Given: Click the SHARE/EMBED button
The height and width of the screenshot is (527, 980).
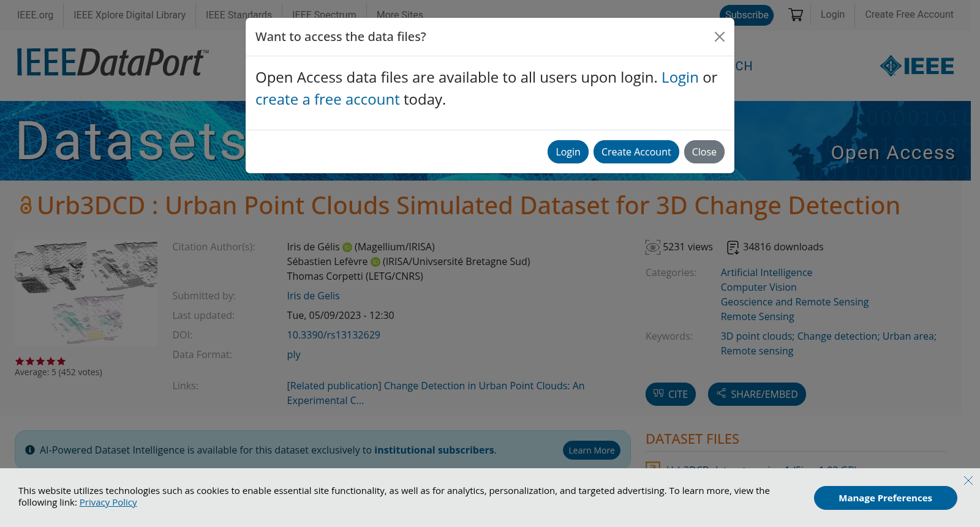Looking at the screenshot, I should (756, 394).
